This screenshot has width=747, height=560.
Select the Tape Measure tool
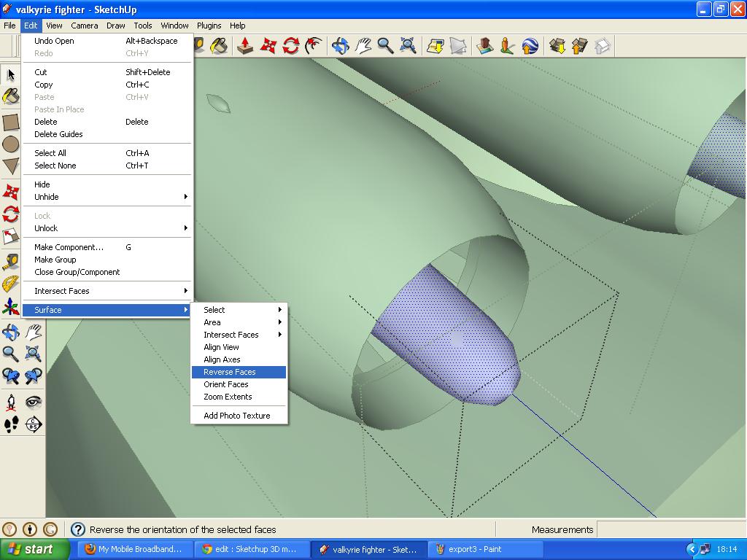coord(10,262)
